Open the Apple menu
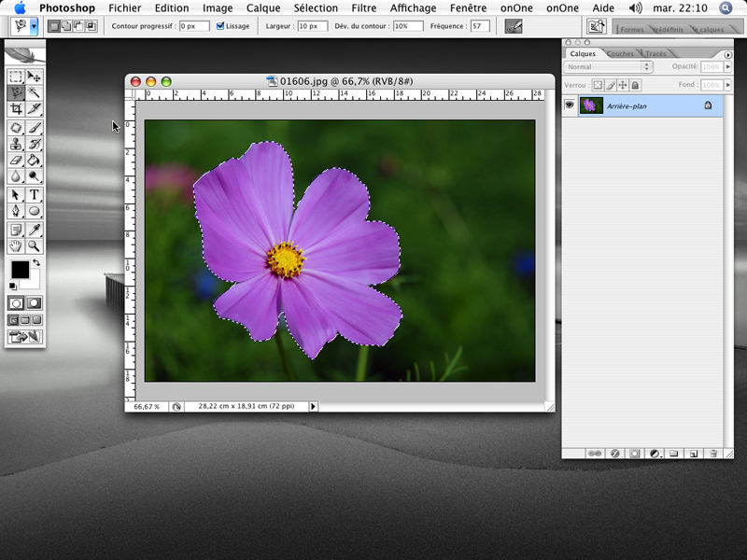The image size is (747, 560). (20, 7)
